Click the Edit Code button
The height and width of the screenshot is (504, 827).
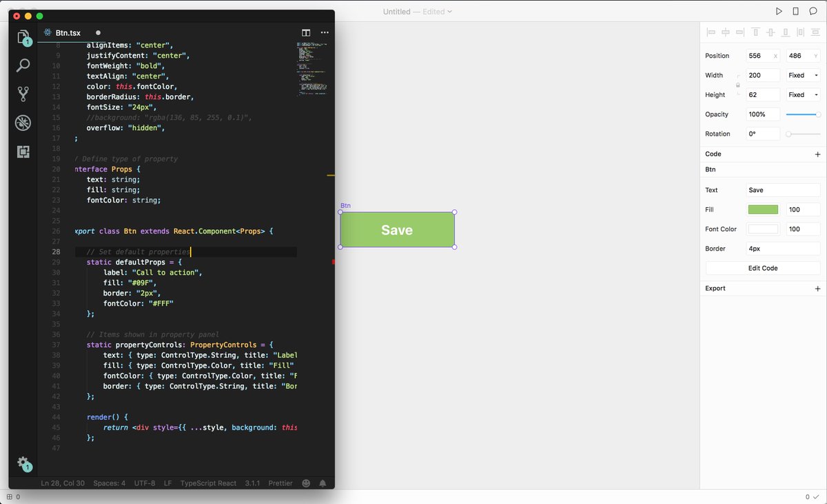(763, 268)
